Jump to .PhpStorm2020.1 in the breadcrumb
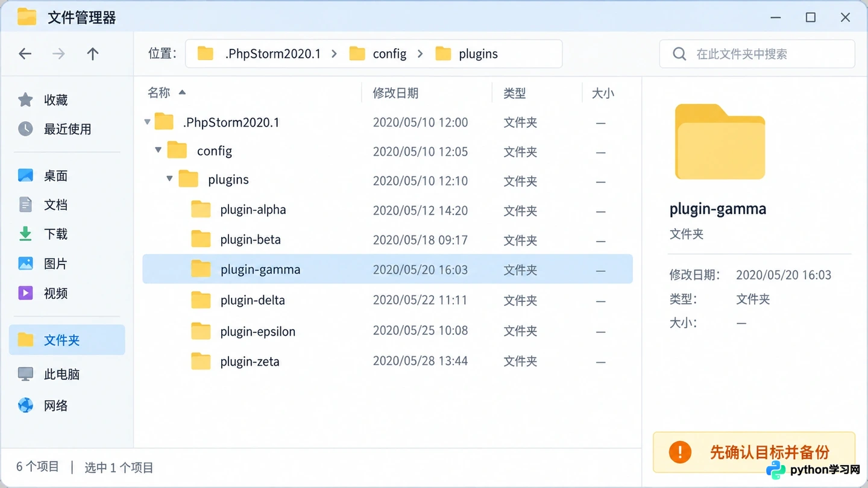Viewport: 868px width, 488px height. tap(273, 54)
